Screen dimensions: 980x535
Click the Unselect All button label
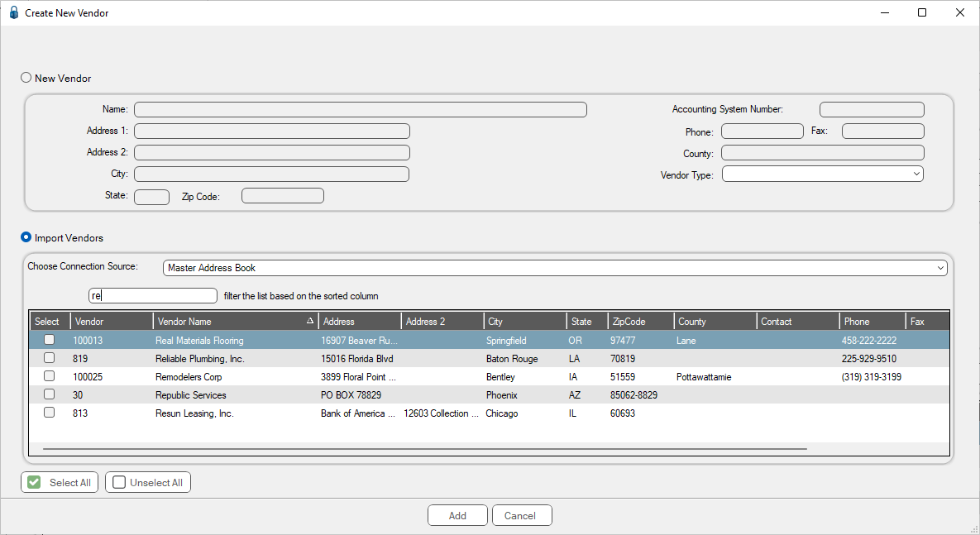pyautogui.click(x=156, y=483)
